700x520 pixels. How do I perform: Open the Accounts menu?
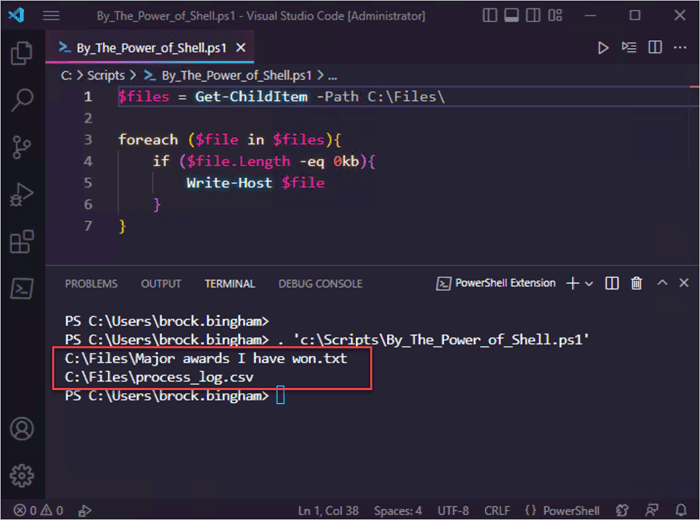(x=21, y=429)
